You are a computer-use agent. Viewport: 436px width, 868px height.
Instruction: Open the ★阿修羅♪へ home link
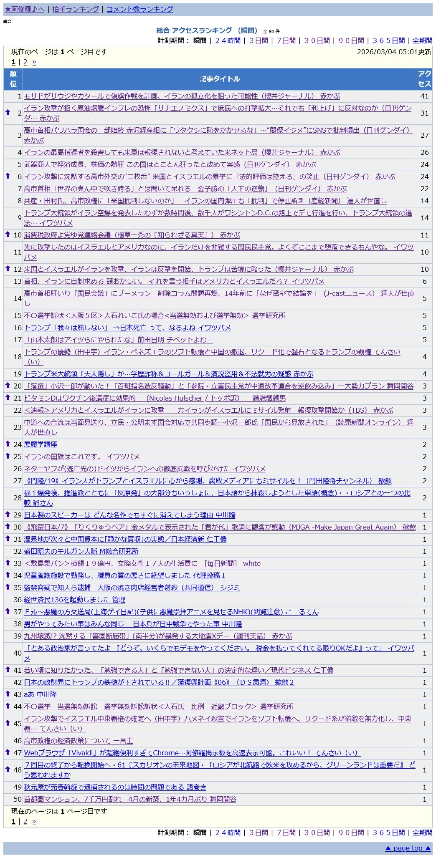click(x=25, y=9)
